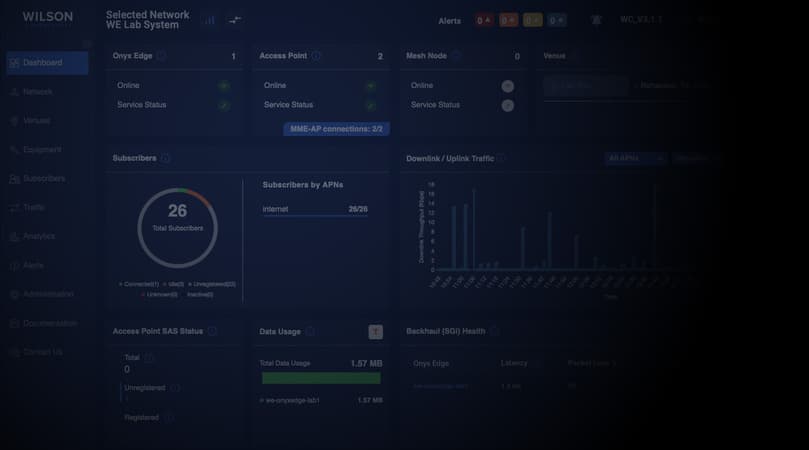Open the All APNs dropdown
Viewport: 809px width, 450px height.
(x=635, y=158)
